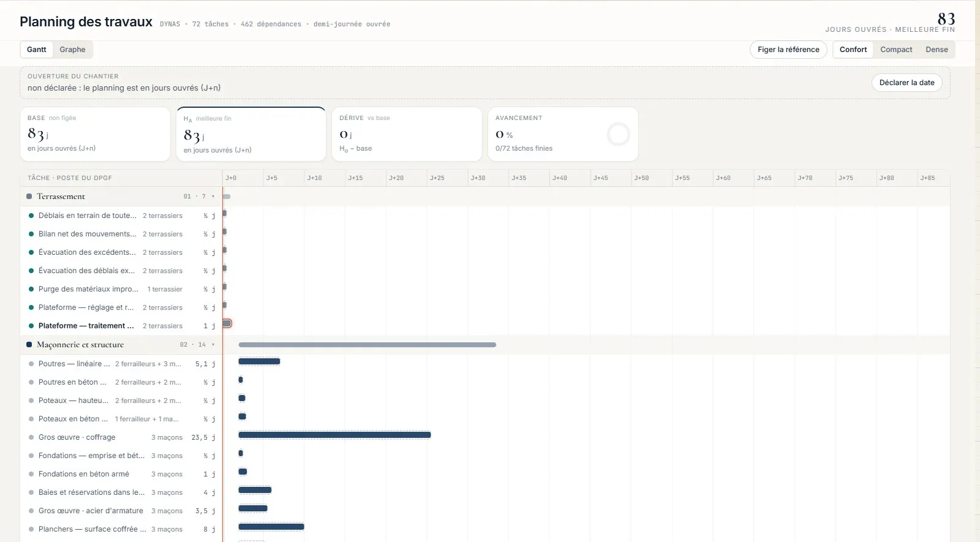980x542 pixels.
Task: Click status dot of Planchers — surface coffrée
Action: pyautogui.click(x=31, y=529)
